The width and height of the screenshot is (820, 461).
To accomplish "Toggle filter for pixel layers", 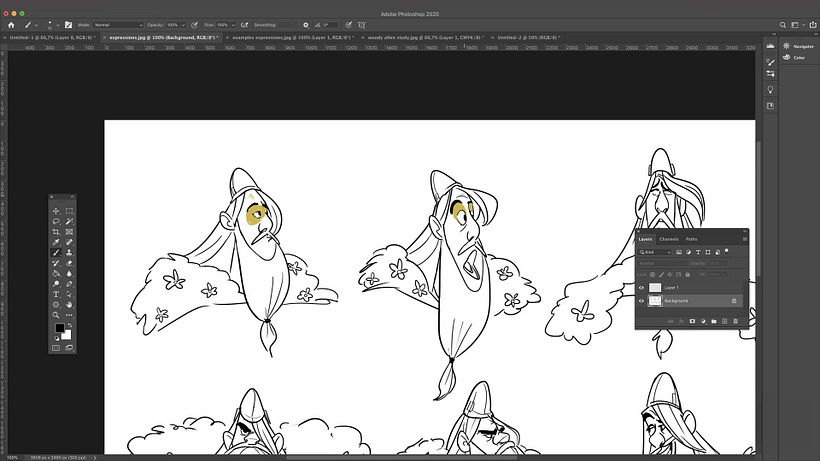I will coord(679,252).
